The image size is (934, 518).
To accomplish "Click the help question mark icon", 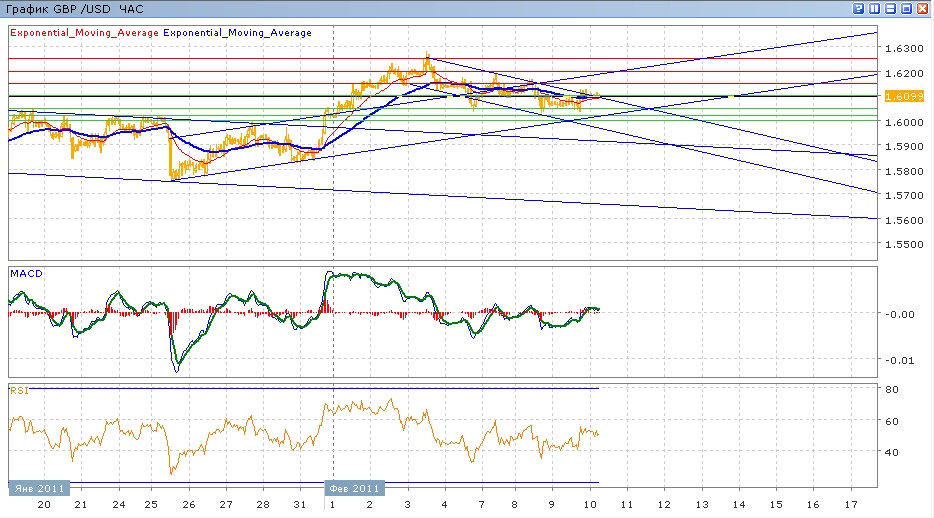I will pos(859,8).
